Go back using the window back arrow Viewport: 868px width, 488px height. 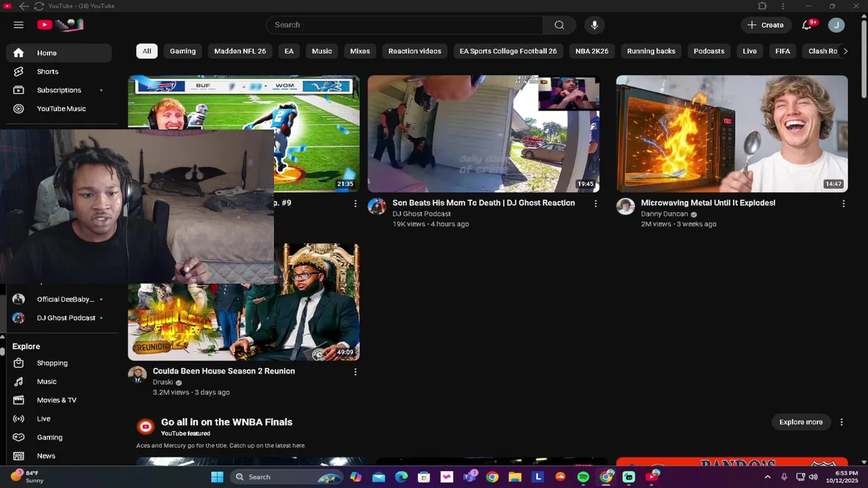tap(24, 6)
